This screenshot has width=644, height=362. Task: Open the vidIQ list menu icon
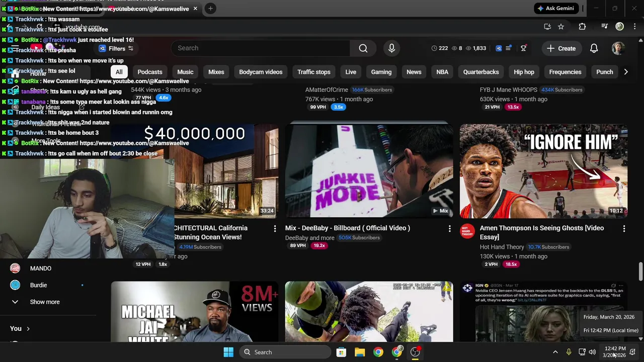click(508, 48)
